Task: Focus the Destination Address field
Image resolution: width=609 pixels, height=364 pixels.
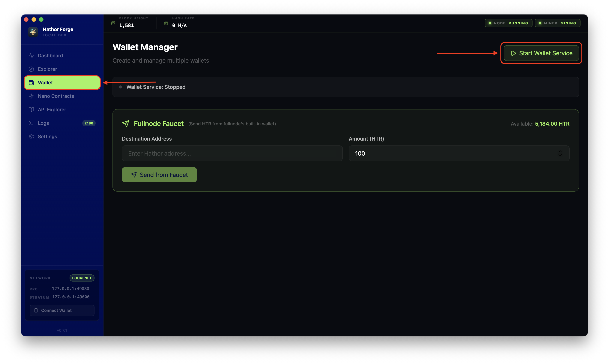Action: [x=232, y=153]
